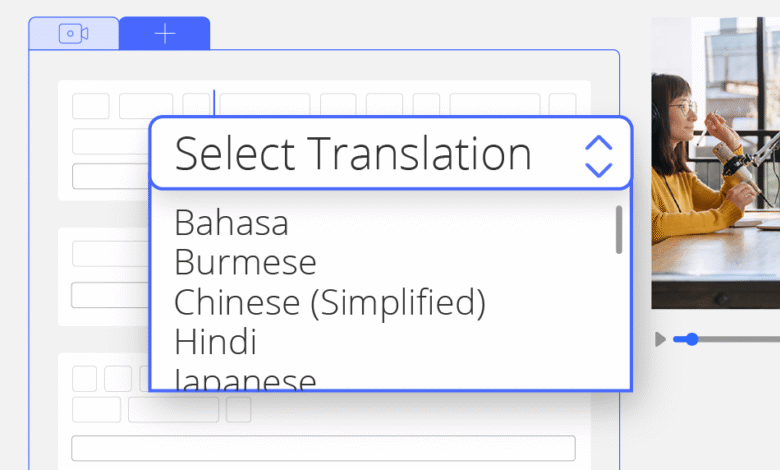Pick the Chinese (Simplified) option
The width and height of the screenshot is (780, 470).
[x=330, y=302]
